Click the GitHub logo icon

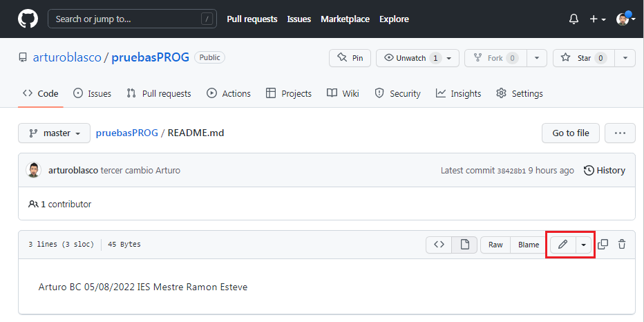click(28, 19)
